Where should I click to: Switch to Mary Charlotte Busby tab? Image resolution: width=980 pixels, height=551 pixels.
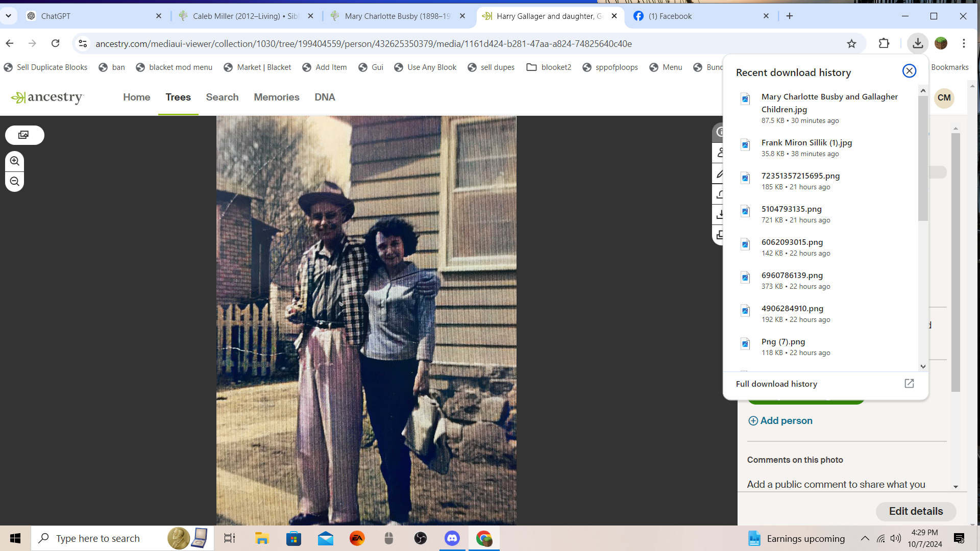[397, 16]
